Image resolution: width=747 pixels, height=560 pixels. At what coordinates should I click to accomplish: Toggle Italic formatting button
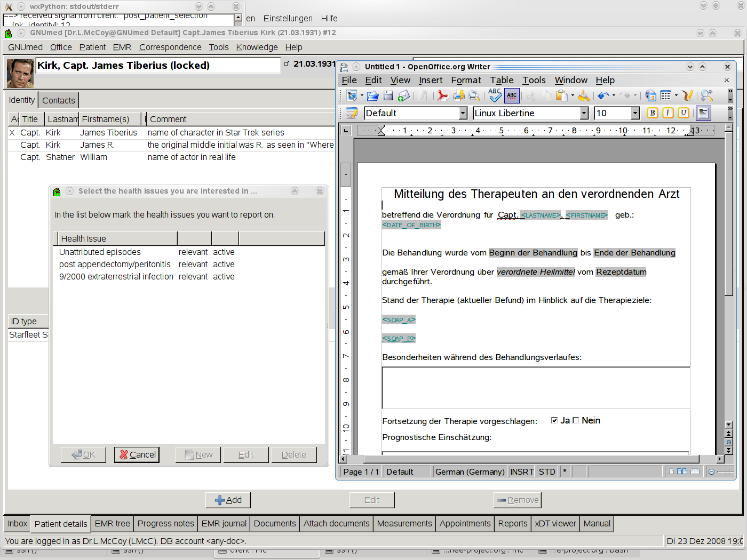click(668, 113)
